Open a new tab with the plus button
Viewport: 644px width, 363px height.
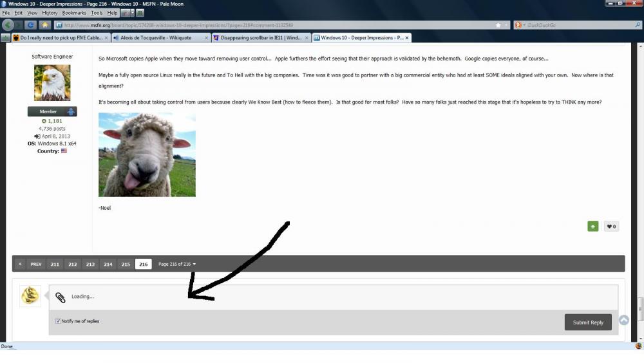5,38
